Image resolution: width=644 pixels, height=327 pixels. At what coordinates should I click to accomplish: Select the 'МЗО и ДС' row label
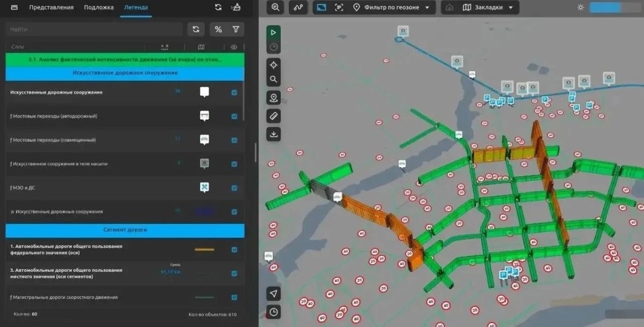[x=23, y=188]
